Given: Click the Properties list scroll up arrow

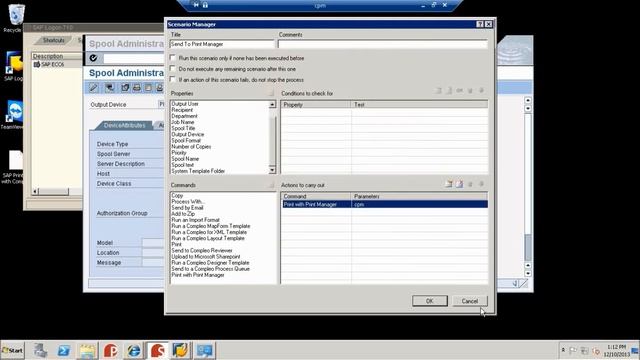Looking at the screenshot, I should click(x=272, y=104).
